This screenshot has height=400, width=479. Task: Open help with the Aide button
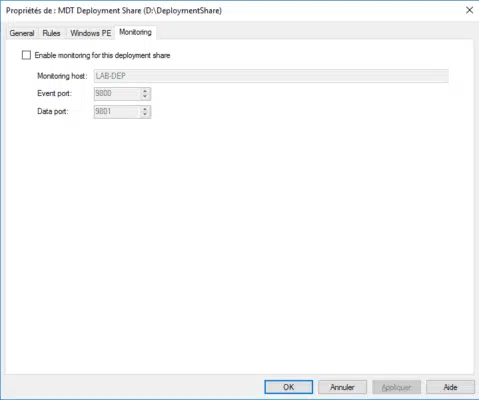pyautogui.click(x=450, y=387)
